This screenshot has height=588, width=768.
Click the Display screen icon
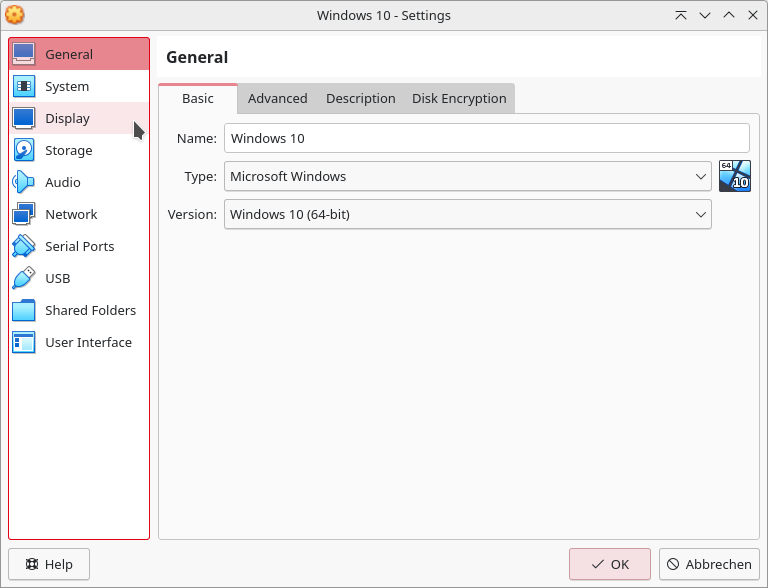point(24,118)
